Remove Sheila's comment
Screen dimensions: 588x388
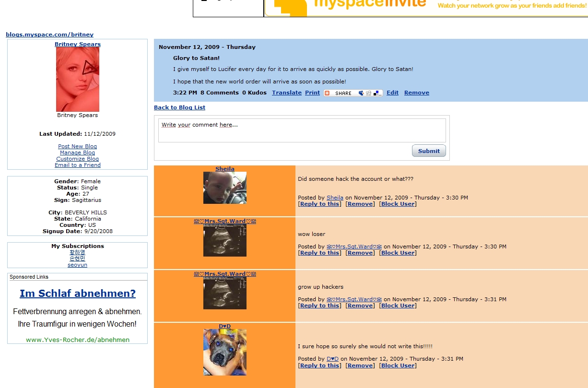tap(360, 204)
